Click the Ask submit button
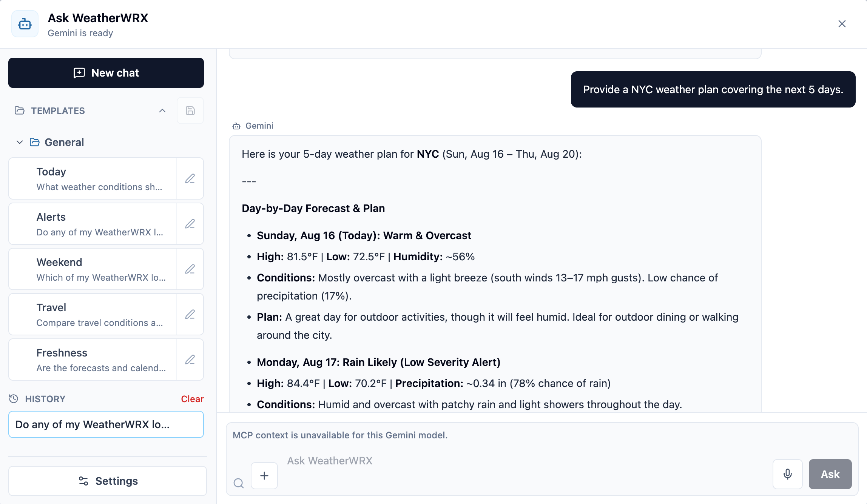This screenshot has width=867, height=504. pyautogui.click(x=830, y=474)
